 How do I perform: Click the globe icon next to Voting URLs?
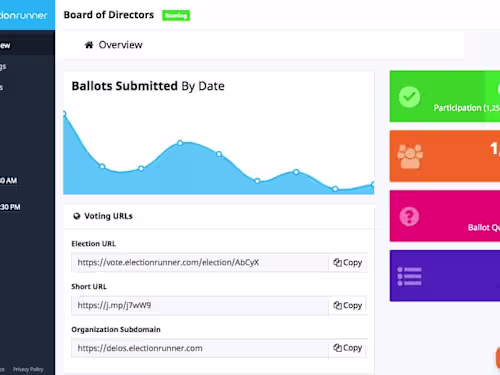click(x=77, y=216)
